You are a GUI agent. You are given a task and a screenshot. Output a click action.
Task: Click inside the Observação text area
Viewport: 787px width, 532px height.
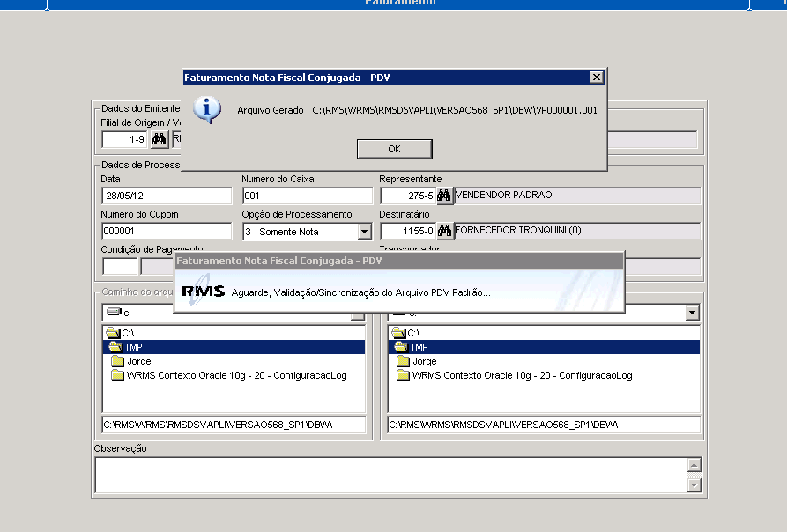391,475
